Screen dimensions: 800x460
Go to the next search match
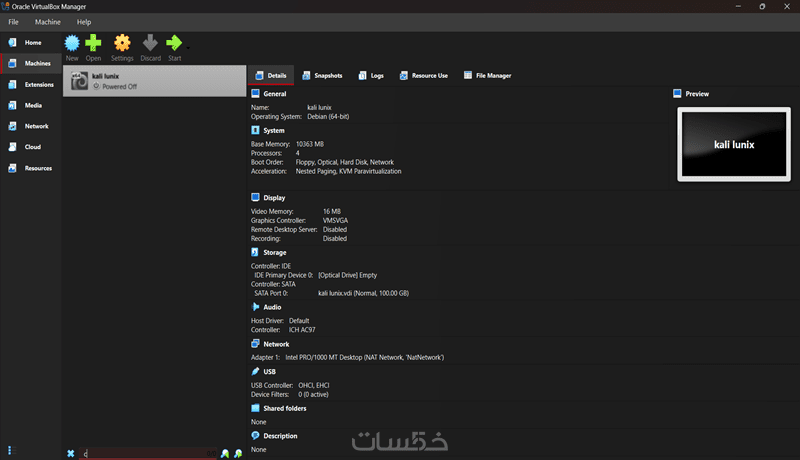coord(238,453)
